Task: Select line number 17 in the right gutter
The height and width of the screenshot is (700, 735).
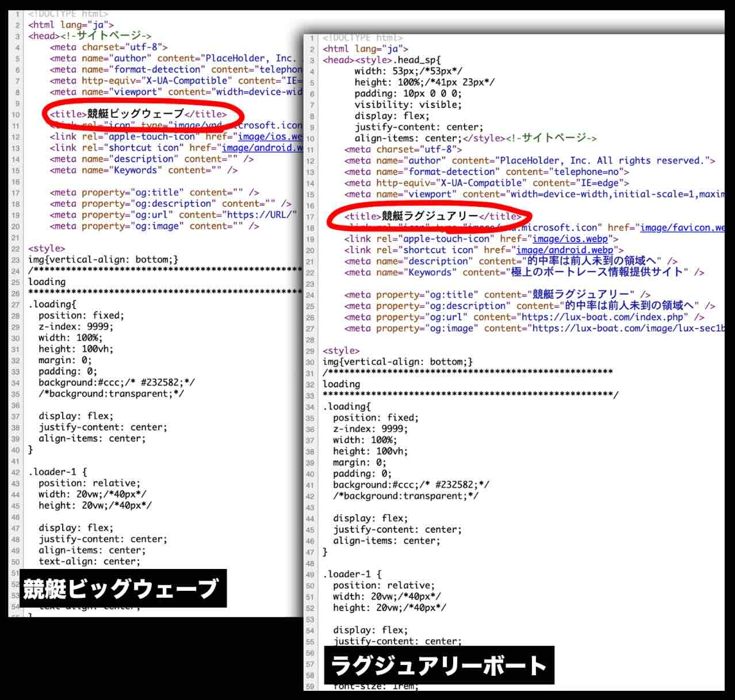Action: click(311, 216)
